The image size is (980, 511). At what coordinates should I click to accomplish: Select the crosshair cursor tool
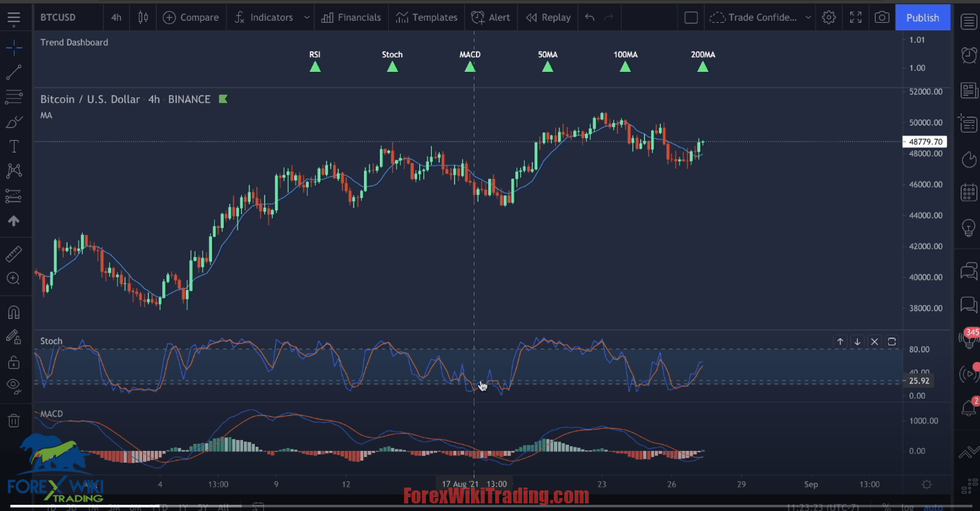(14, 48)
